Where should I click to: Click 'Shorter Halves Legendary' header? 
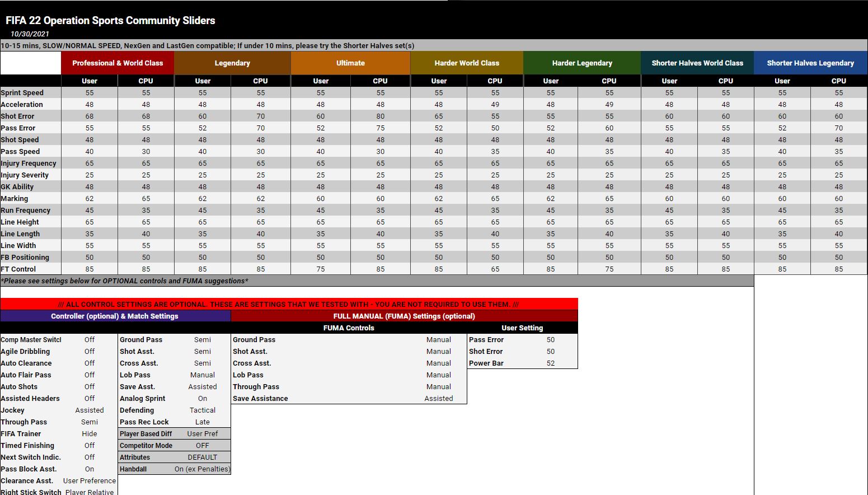coord(810,63)
